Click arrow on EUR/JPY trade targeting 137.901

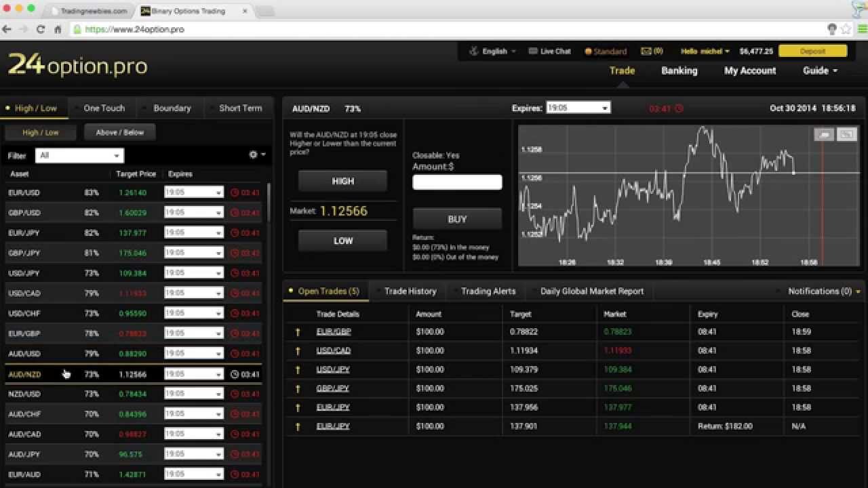[x=297, y=427]
